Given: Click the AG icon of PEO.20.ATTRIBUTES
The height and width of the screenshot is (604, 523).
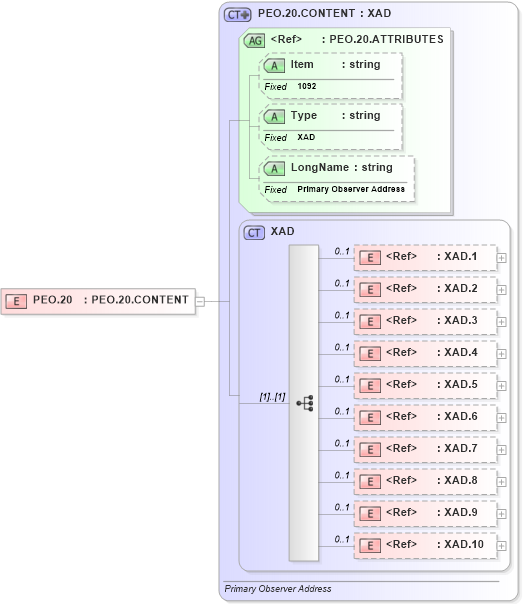Looking at the screenshot, I should click(x=254, y=40).
